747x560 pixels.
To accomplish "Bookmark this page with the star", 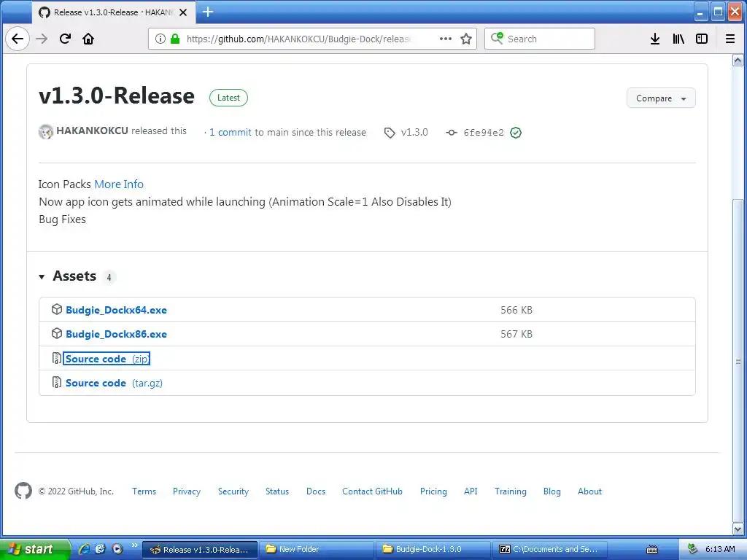I will (x=466, y=39).
